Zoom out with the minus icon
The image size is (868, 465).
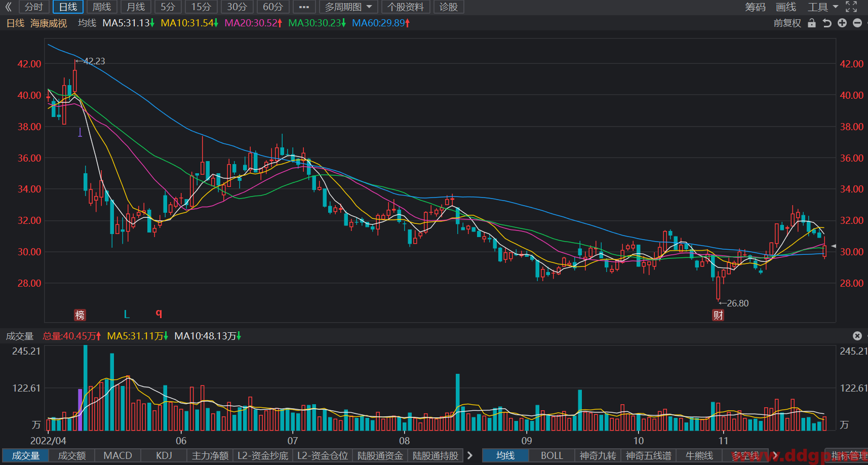tap(857, 23)
